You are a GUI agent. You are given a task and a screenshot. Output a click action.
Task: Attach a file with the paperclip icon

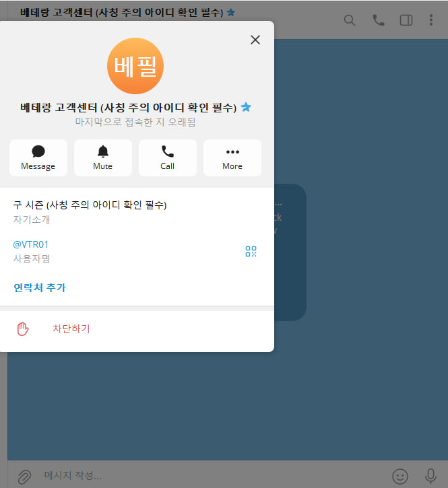pyautogui.click(x=24, y=476)
